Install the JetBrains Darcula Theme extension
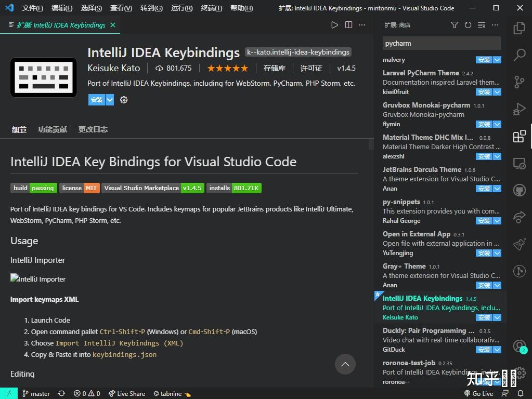The height and width of the screenshot is (399, 532). click(x=484, y=189)
